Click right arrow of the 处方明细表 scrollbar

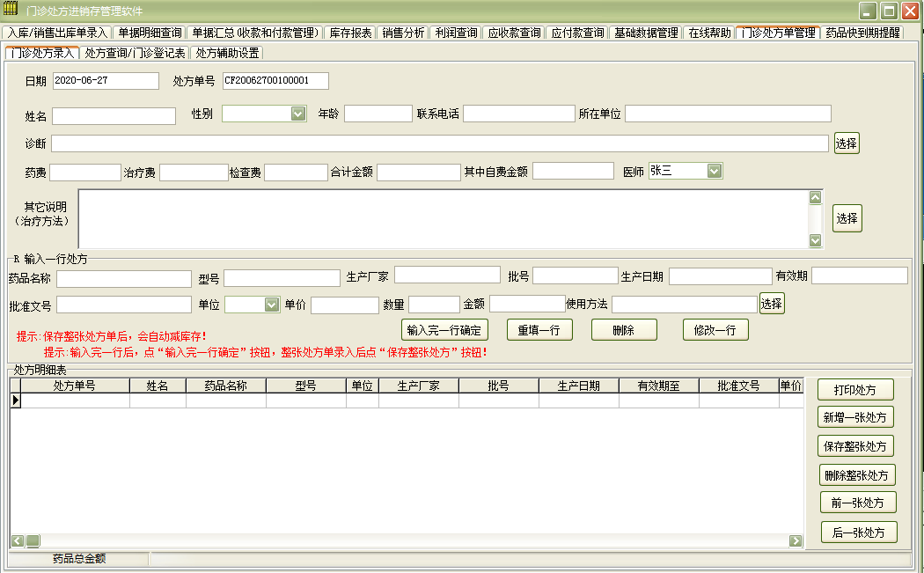pos(796,540)
